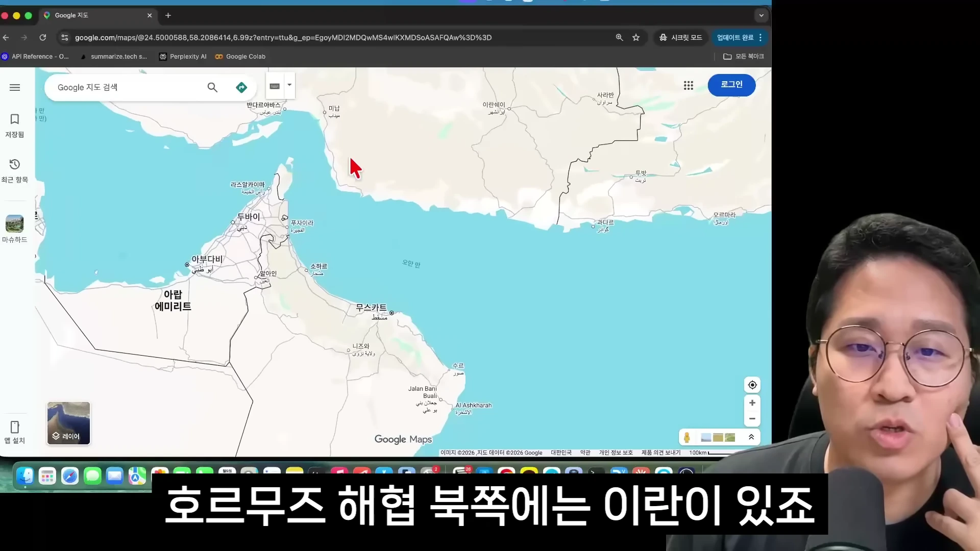980x551 pixels.
Task: Open the 마슈하드 recent place thumbnail
Action: 15,229
